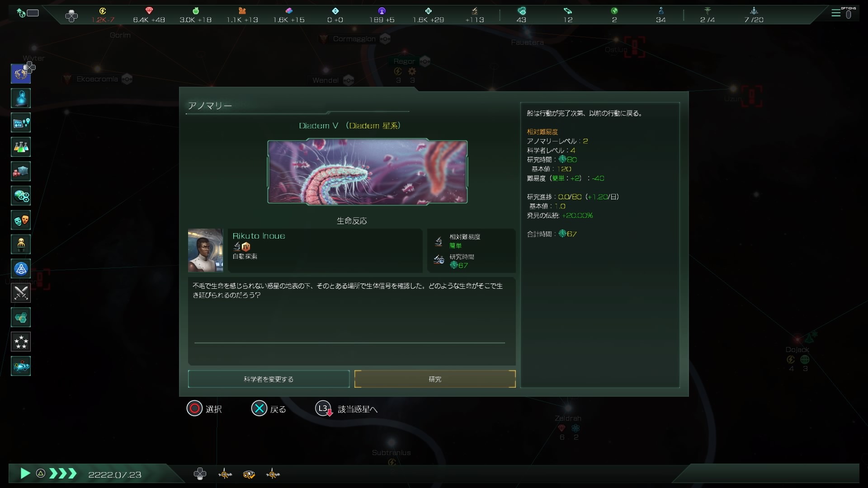Open the empire government flag icon
This screenshot has height=488, width=868.
pos(21,74)
